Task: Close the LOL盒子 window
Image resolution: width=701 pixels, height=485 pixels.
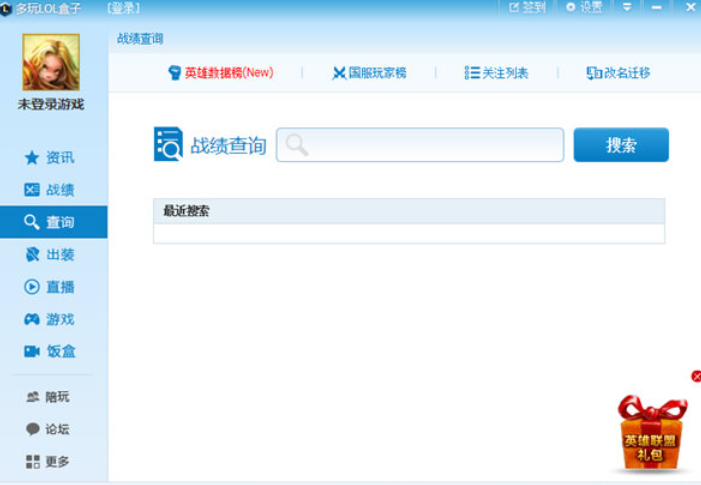Action: [x=691, y=7]
